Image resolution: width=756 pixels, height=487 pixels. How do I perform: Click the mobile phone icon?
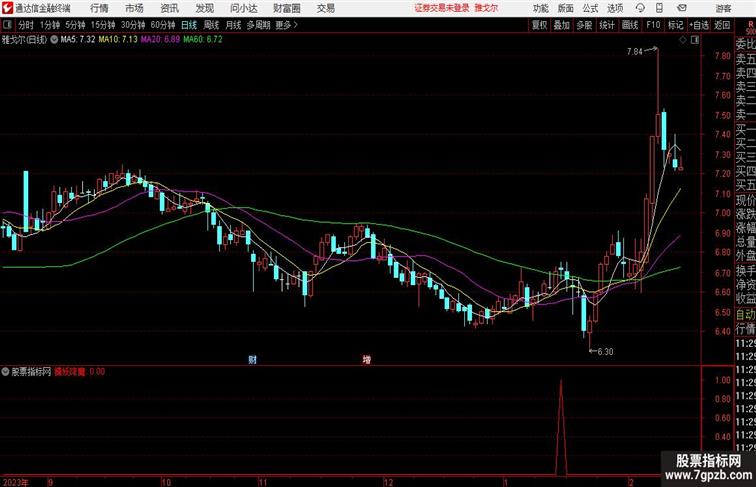point(659,8)
